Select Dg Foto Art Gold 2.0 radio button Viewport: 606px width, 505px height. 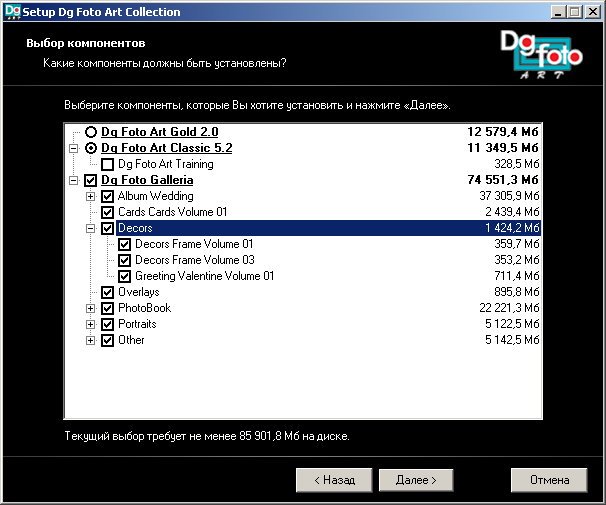tap(91, 132)
